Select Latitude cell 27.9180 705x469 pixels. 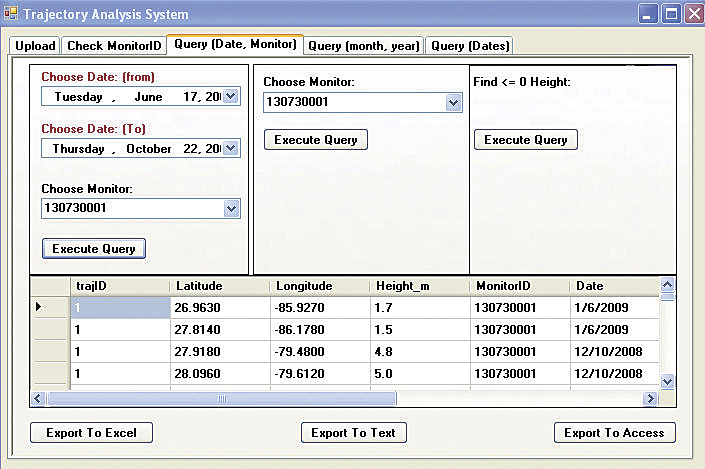point(220,352)
